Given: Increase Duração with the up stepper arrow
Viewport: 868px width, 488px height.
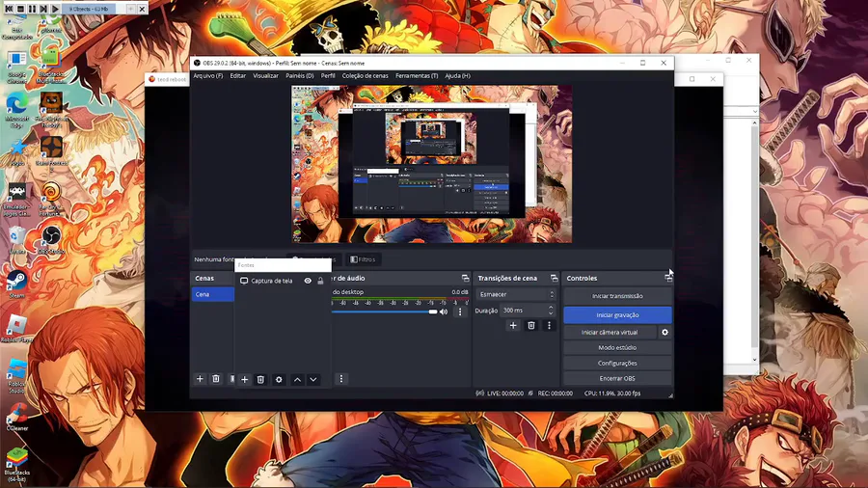Looking at the screenshot, I should [551, 307].
